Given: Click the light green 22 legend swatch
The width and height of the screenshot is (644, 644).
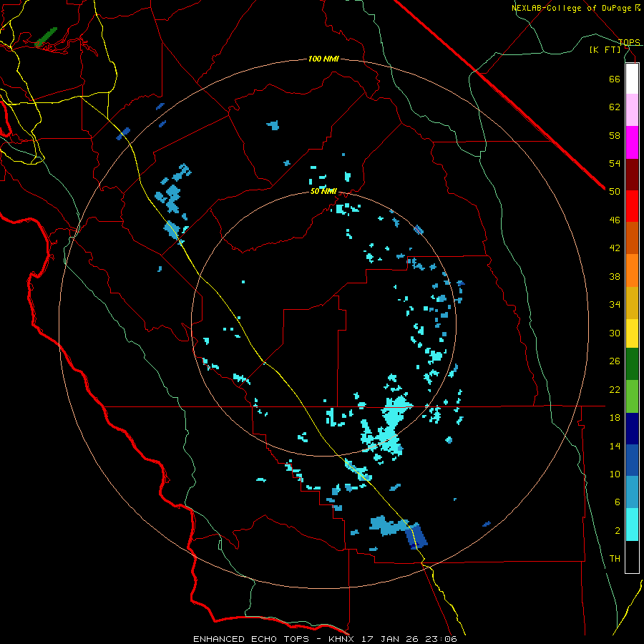Looking at the screenshot, I should [x=632, y=396].
